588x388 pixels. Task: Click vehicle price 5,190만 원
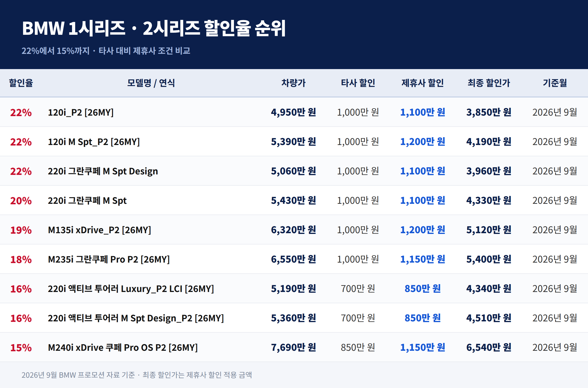(x=294, y=289)
